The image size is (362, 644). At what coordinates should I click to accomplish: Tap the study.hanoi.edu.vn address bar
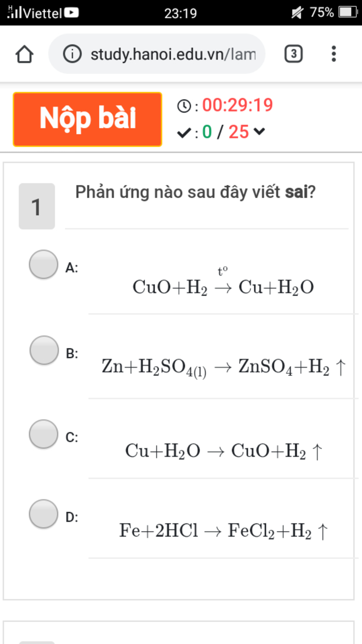click(x=157, y=54)
